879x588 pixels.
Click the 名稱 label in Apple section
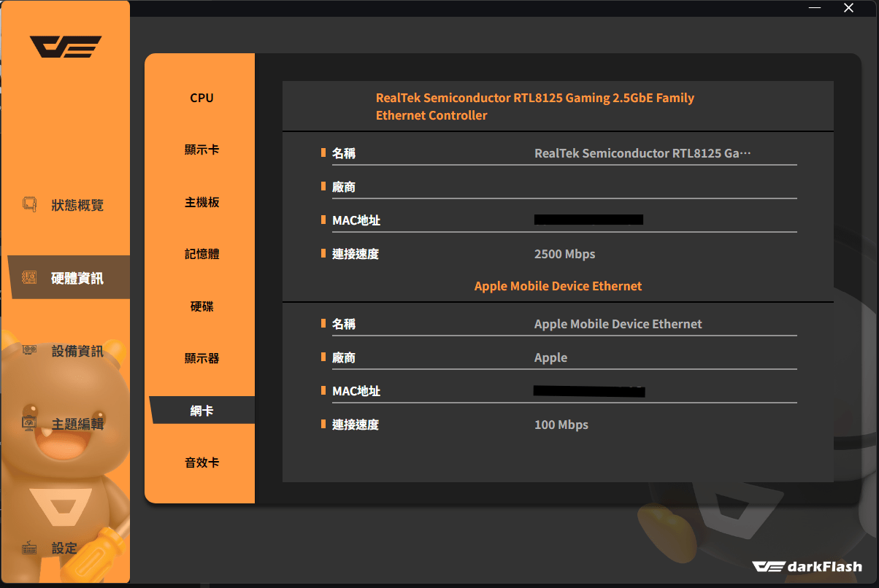click(343, 324)
